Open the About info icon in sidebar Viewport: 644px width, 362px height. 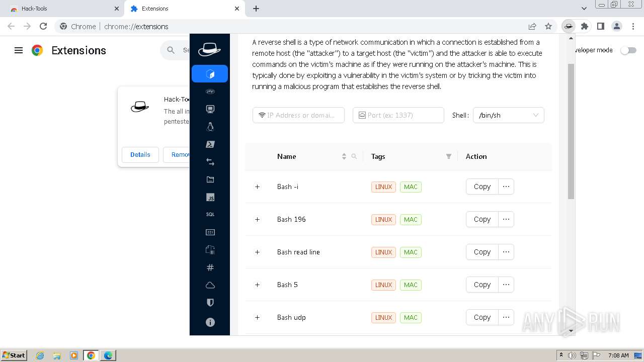210,322
